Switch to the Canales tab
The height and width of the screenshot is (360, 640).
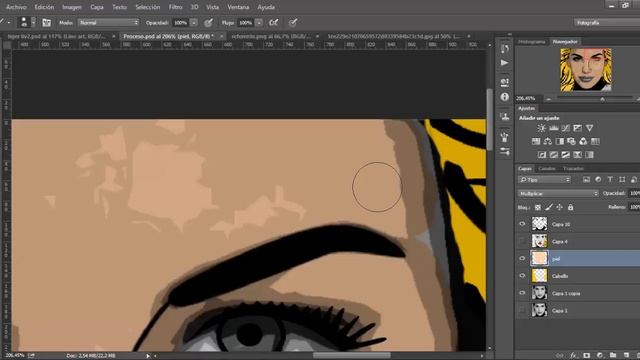pyautogui.click(x=547, y=169)
